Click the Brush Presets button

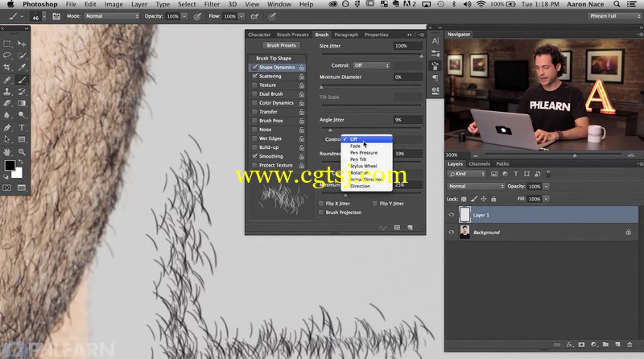tap(281, 46)
